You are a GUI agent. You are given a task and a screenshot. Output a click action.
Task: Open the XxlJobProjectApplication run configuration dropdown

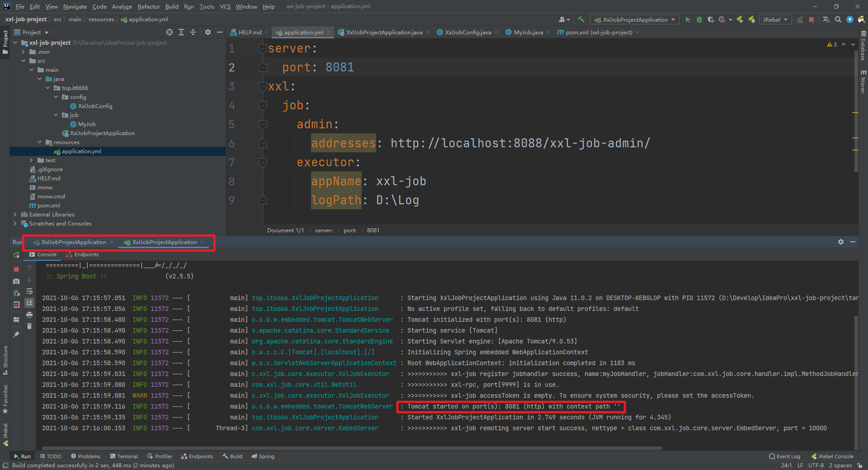pos(635,19)
